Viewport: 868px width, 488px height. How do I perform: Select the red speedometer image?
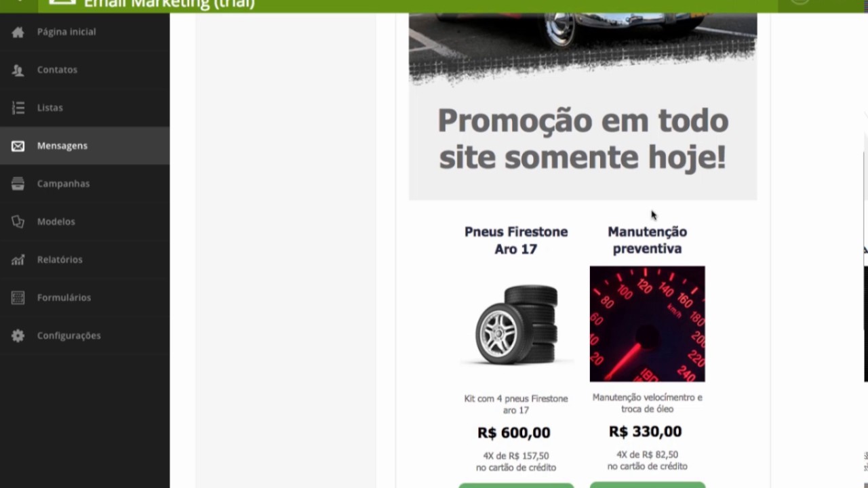click(x=647, y=324)
